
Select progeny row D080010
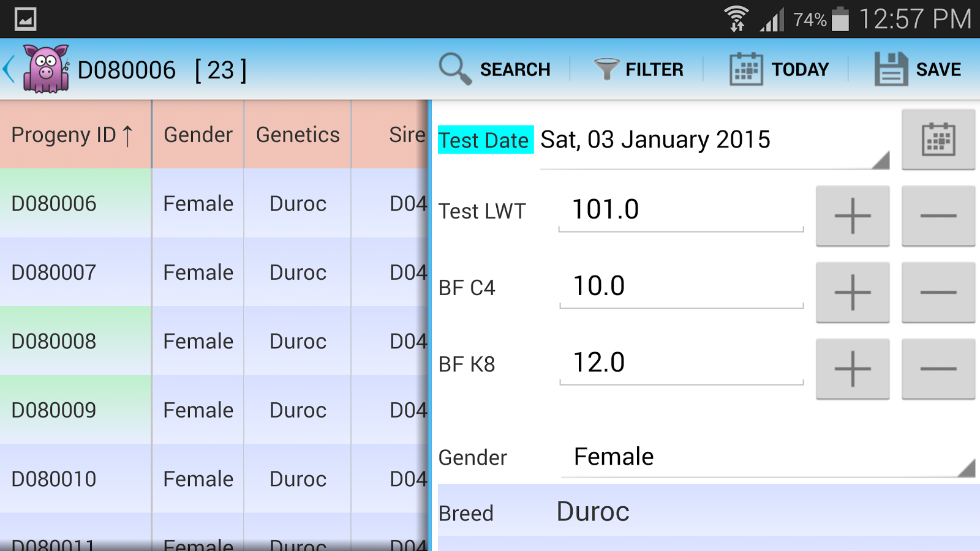(75, 479)
